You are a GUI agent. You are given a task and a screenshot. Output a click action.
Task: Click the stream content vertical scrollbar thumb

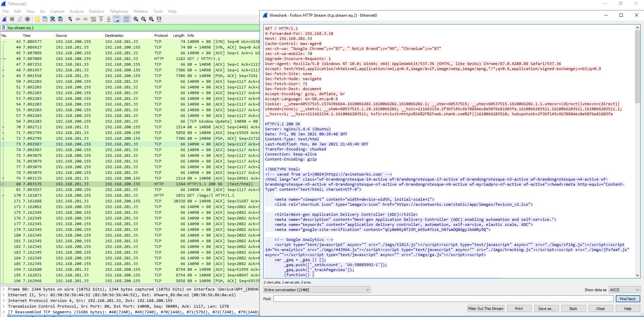point(637,67)
